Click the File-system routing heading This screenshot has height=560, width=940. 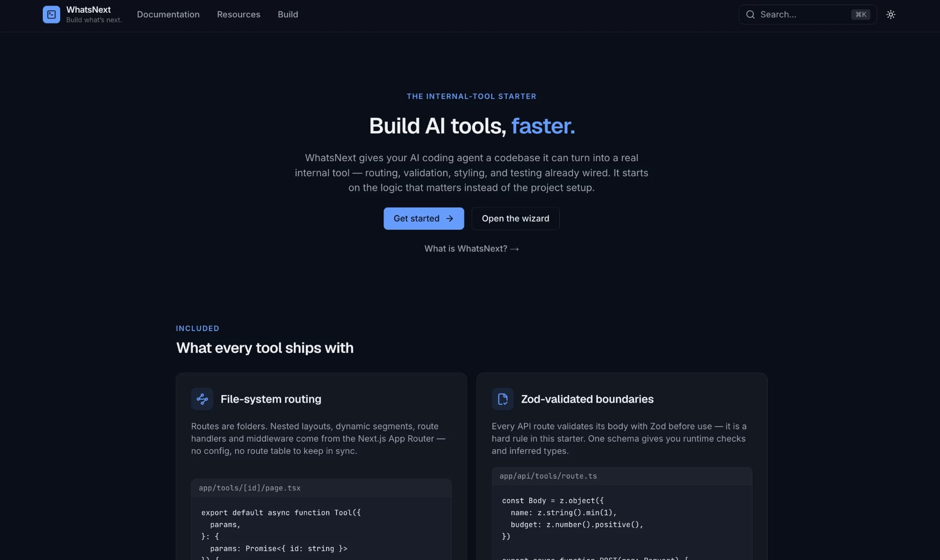(x=271, y=399)
